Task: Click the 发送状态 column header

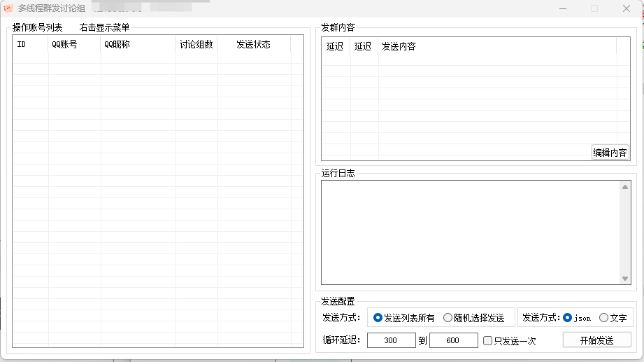Action: tap(253, 44)
